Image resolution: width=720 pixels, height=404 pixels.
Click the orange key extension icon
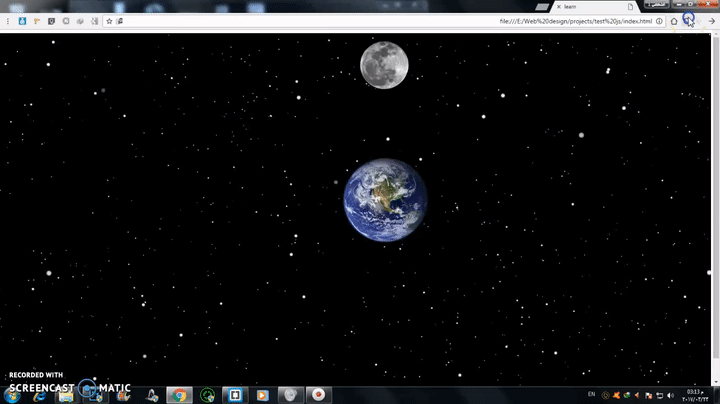click(37, 20)
